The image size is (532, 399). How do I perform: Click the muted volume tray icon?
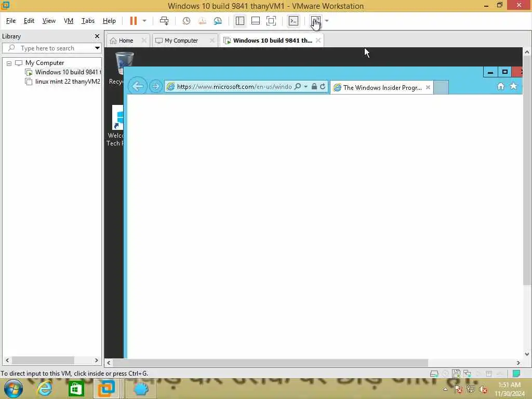(x=483, y=389)
